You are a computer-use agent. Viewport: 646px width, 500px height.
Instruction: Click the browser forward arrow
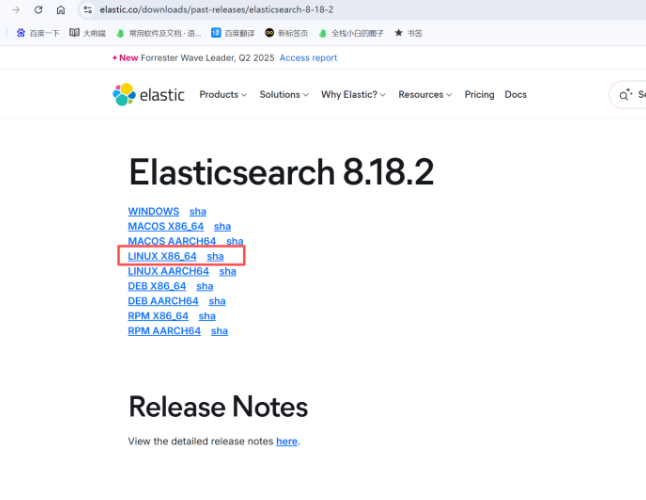click(16, 9)
